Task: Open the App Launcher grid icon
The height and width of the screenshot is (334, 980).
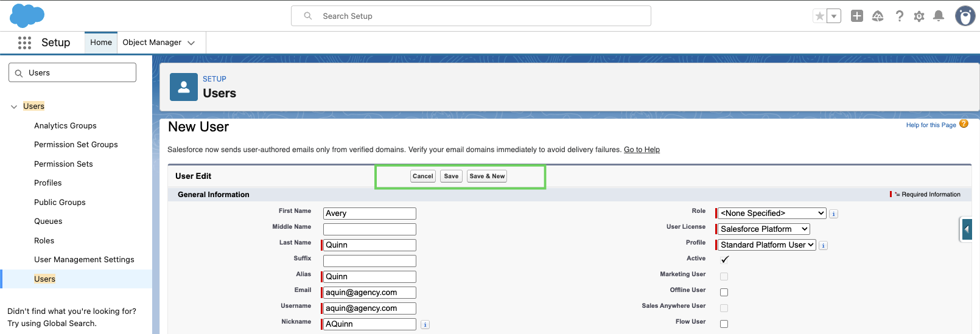Action: tap(24, 43)
